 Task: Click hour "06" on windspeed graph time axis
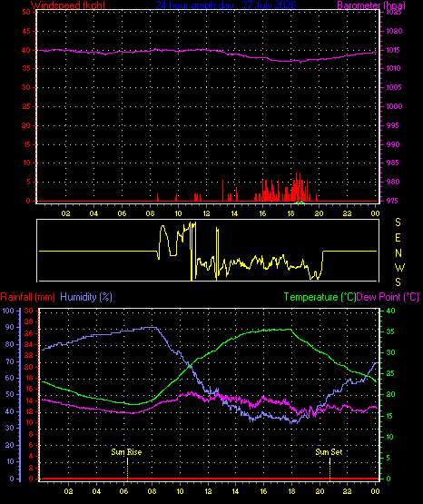pyautogui.click(x=122, y=213)
